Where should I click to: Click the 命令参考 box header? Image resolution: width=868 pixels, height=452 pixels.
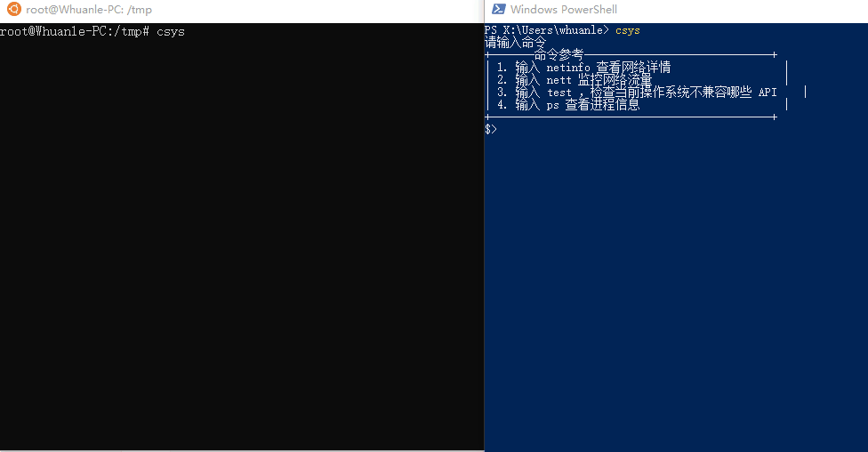click(559, 55)
